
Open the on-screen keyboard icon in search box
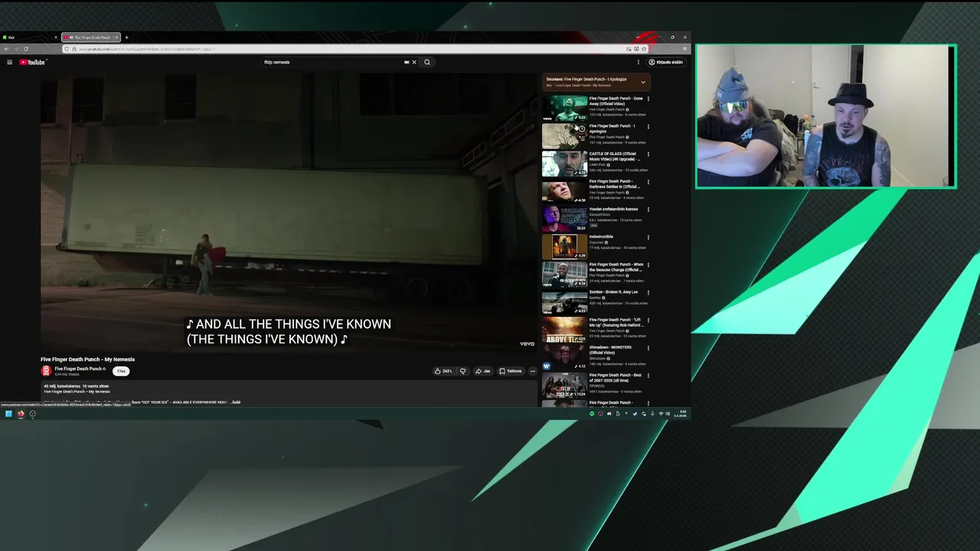click(407, 62)
